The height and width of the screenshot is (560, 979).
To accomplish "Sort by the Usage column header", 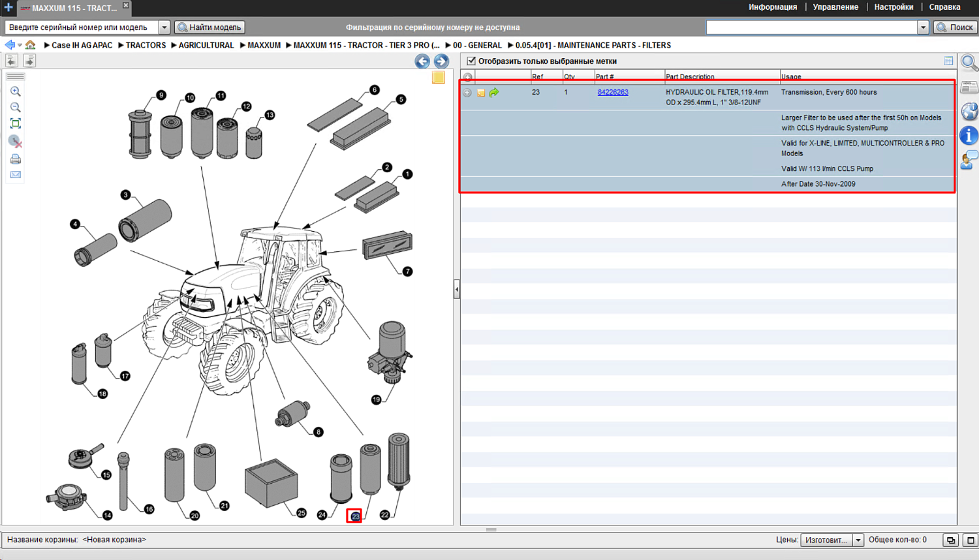I will 867,76.
